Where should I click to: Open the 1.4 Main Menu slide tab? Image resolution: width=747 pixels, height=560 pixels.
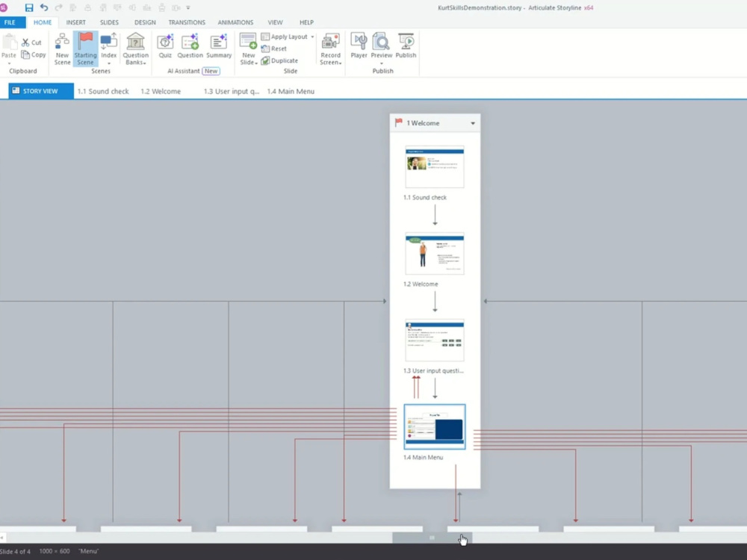[x=291, y=91]
